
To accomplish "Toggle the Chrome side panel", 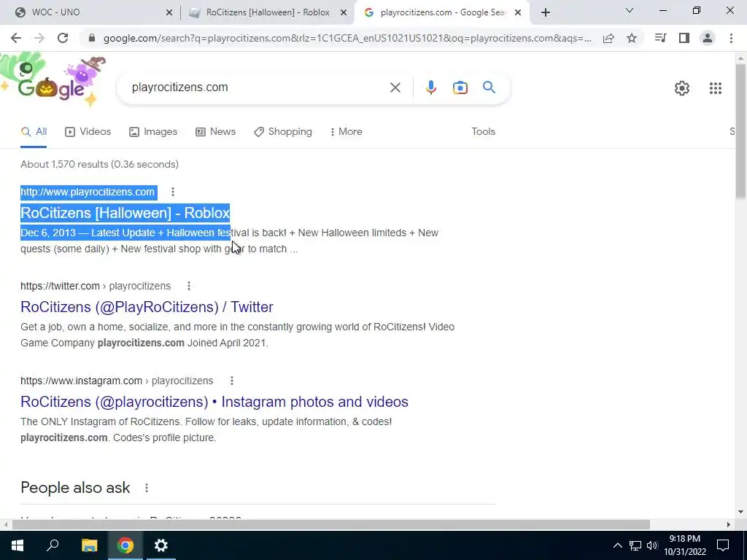I will point(684,38).
